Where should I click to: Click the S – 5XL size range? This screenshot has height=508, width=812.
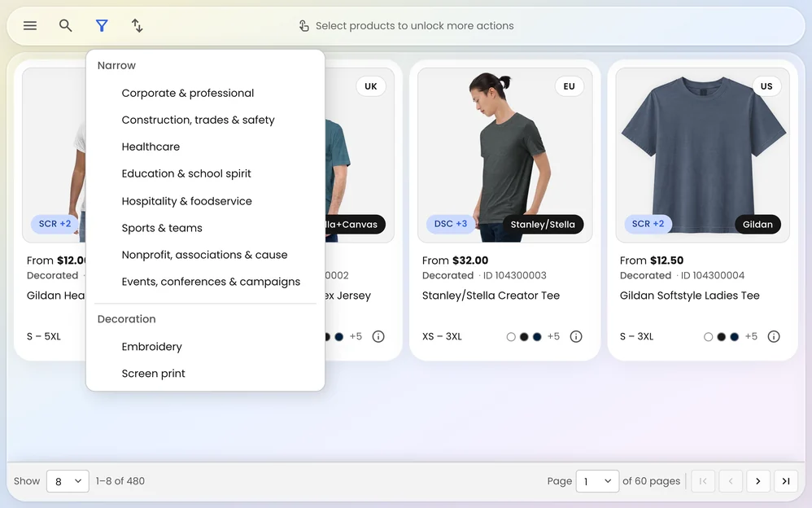click(x=43, y=336)
